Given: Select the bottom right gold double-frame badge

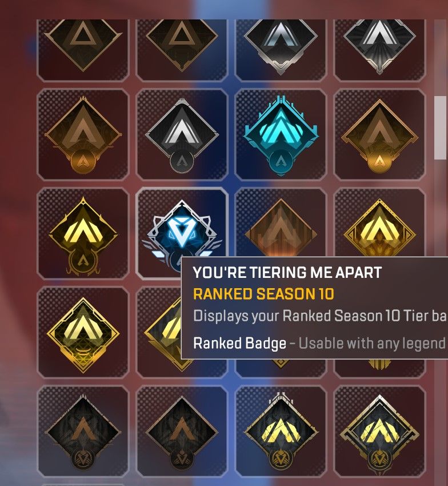Looking at the screenshot, I should tap(379, 432).
